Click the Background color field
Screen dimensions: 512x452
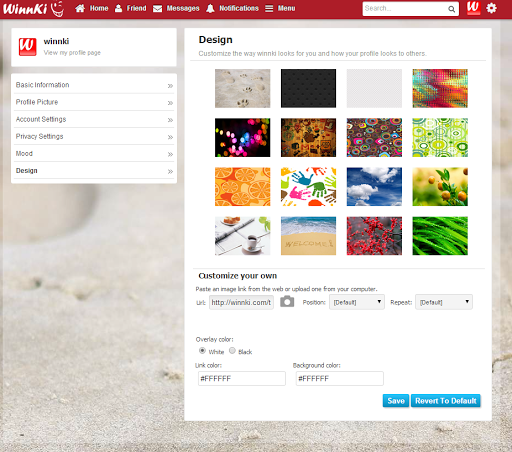tap(340, 378)
